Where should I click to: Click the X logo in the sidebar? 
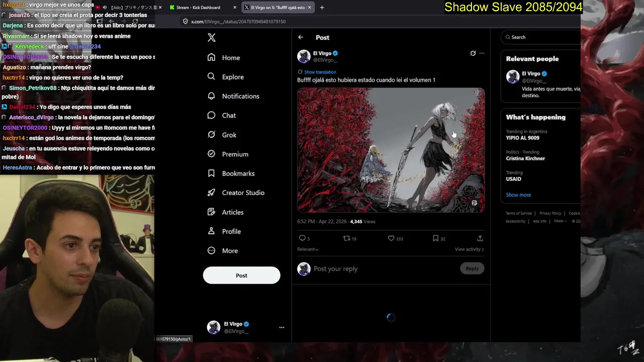click(211, 38)
